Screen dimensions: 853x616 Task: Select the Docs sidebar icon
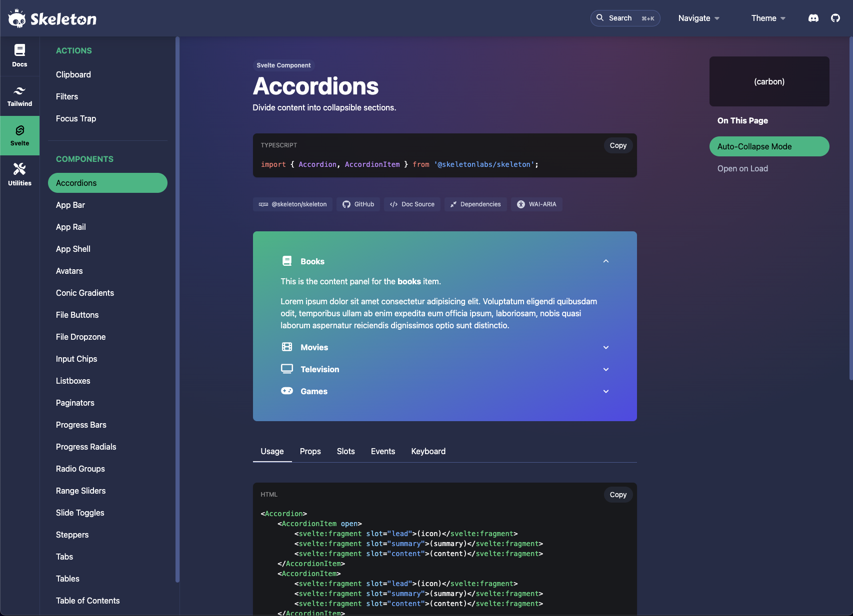[19, 55]
